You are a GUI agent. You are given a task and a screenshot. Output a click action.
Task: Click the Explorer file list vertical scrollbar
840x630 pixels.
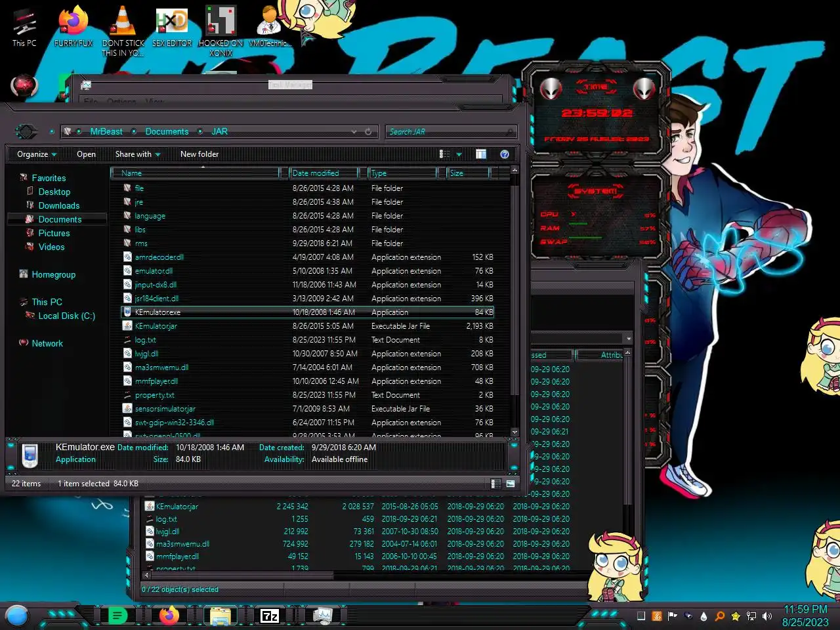(x=514, y=301)
